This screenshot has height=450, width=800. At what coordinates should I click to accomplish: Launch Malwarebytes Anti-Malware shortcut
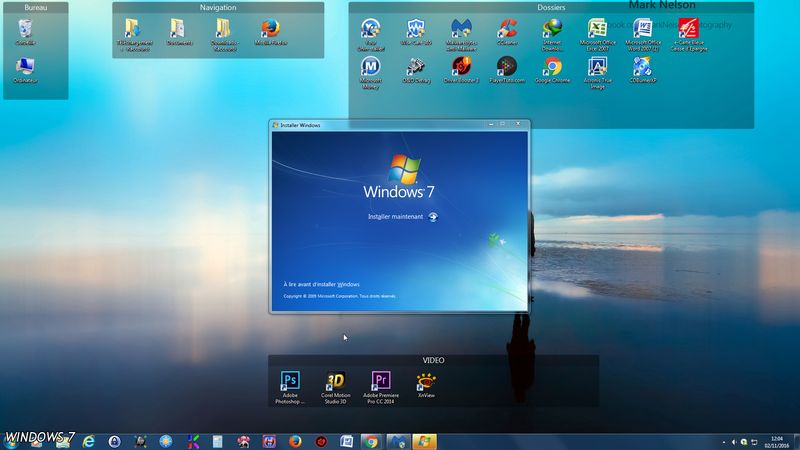[461, 29]
